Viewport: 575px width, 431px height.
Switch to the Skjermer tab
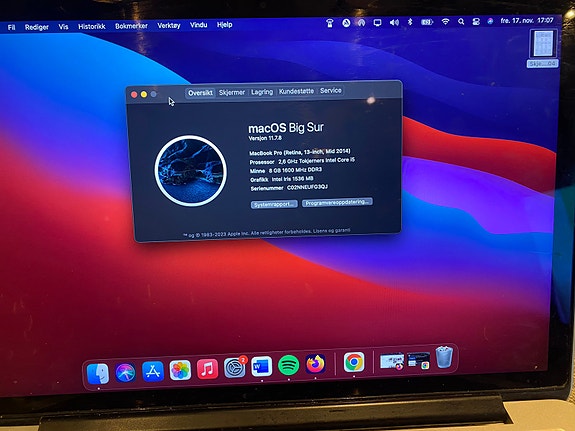pyautogui.click(x=232, y=92)
